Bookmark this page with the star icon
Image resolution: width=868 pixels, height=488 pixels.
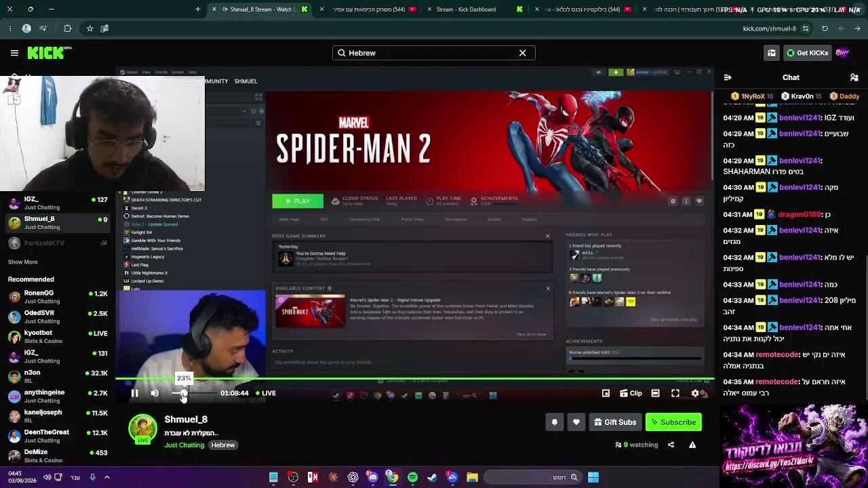coord(90,28)
